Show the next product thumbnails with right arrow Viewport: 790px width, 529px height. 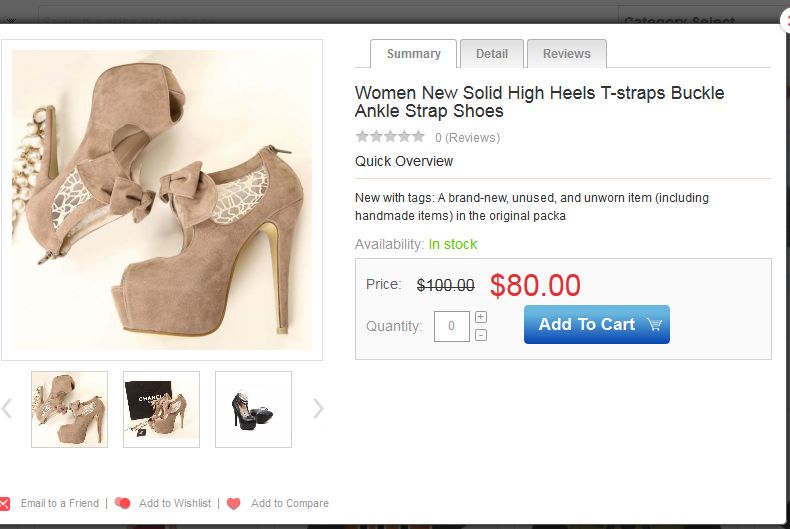click(x=318, y=408)
